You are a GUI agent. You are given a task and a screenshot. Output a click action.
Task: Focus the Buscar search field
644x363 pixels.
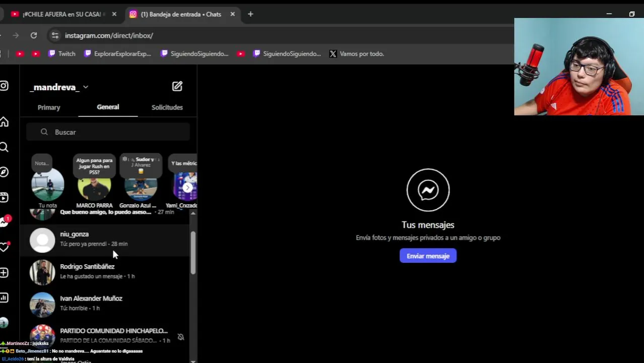[x=108, y=132]
